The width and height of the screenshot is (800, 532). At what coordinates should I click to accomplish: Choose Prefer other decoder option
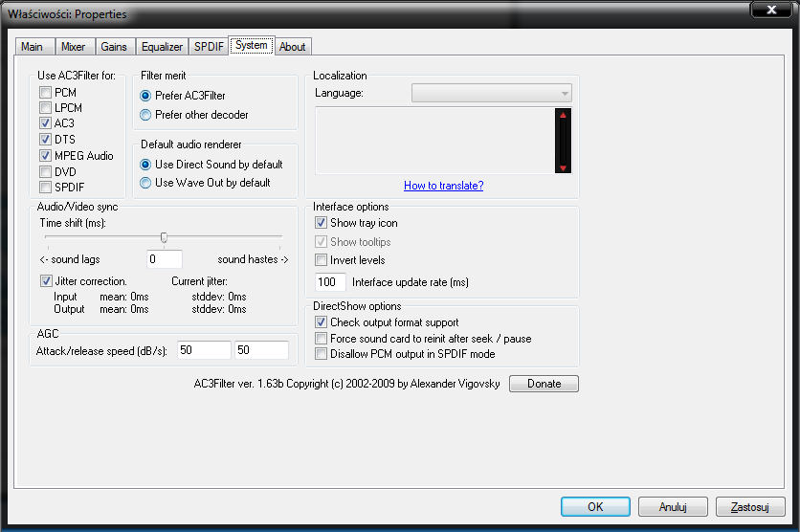point(145,115)
